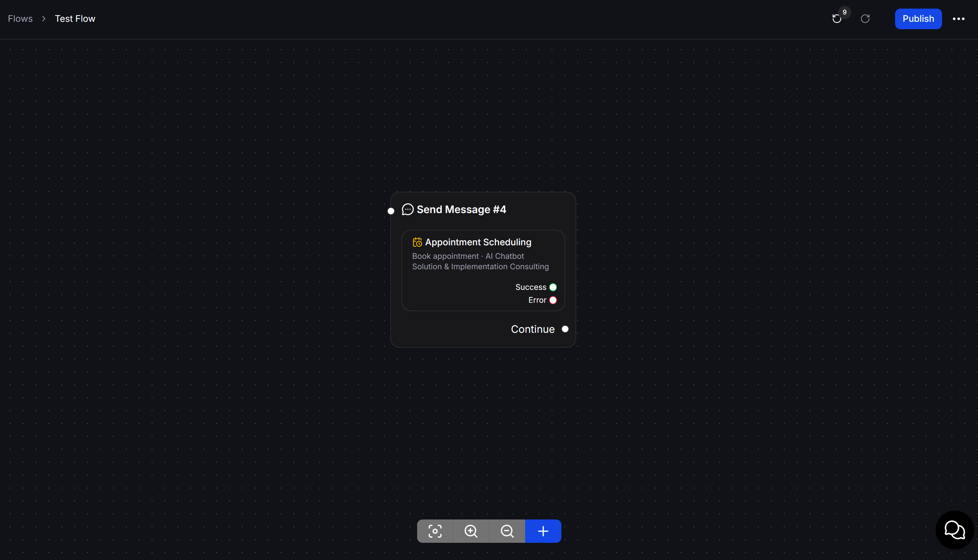Image resolution: width=978 pixels, height=560 pixels.
Task: Click the breadcrumb chevron separator
Action: (x=44, y=18)
